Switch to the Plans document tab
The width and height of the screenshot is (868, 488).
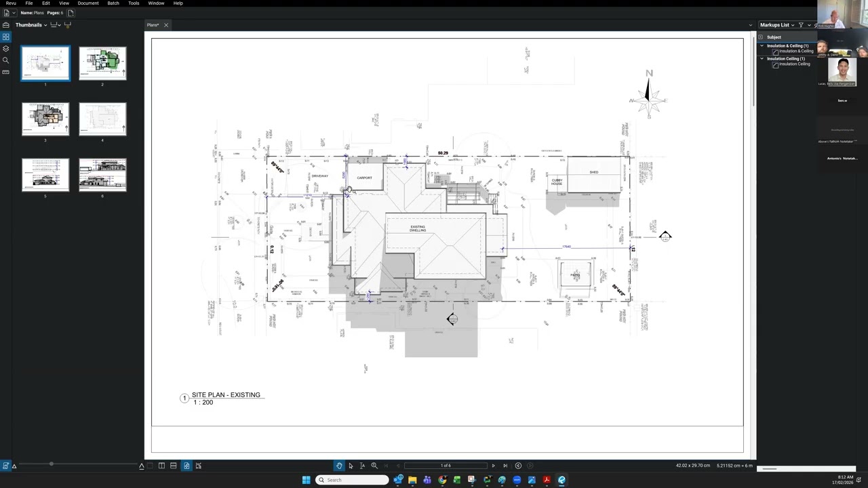(x=153, y=25)
